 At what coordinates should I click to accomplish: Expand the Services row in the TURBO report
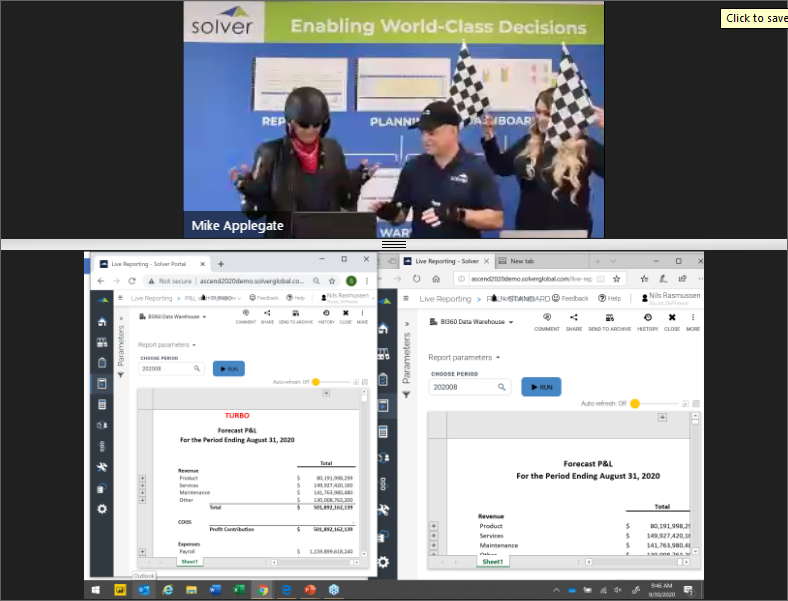coord(142,485)
